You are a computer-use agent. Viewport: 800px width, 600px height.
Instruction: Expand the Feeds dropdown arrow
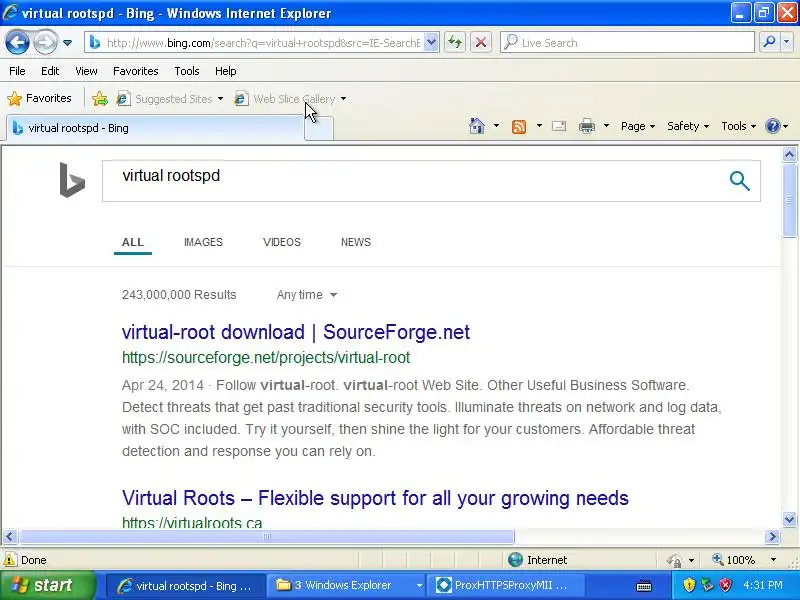coord(539,126)
